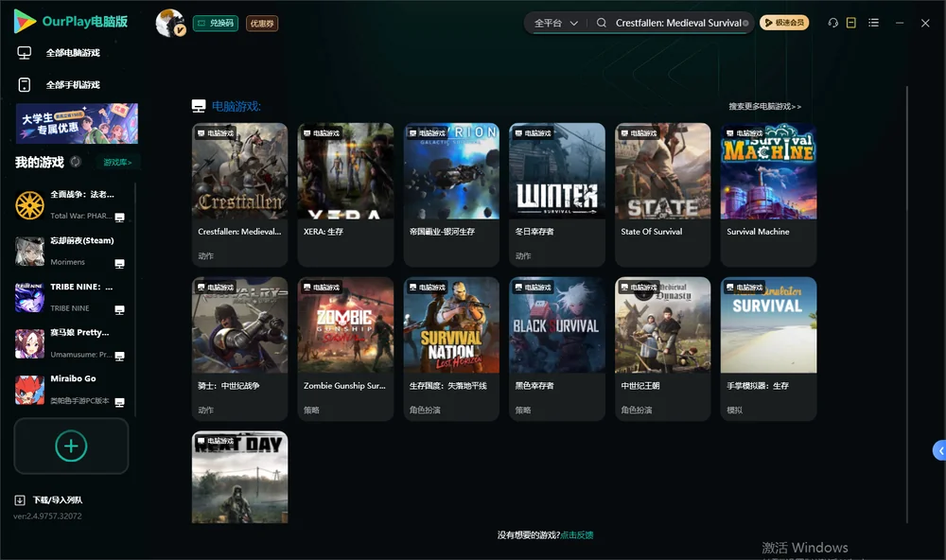Open the 优惠券 coupon button
This screenshot has height=560, width=946.
[x=262, y=23]
